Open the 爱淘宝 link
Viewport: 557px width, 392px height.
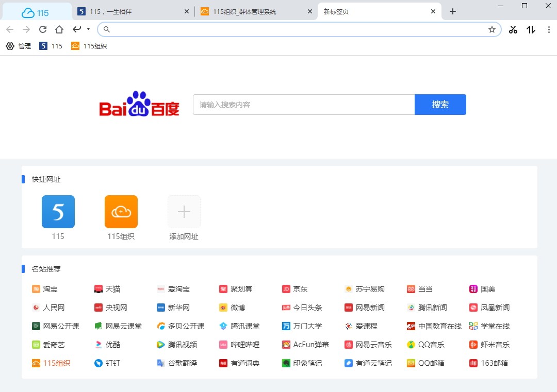(173, 289)
